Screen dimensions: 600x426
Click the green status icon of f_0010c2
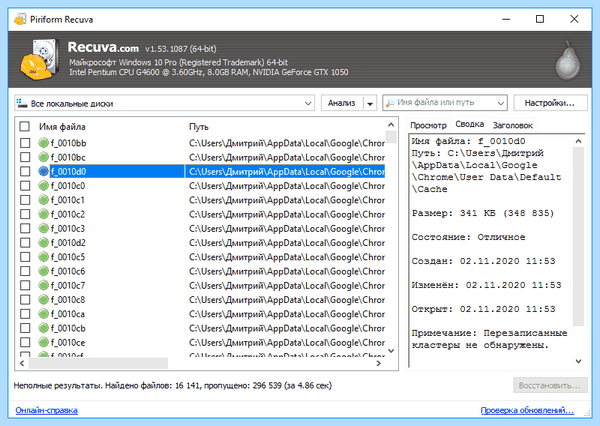44,214
